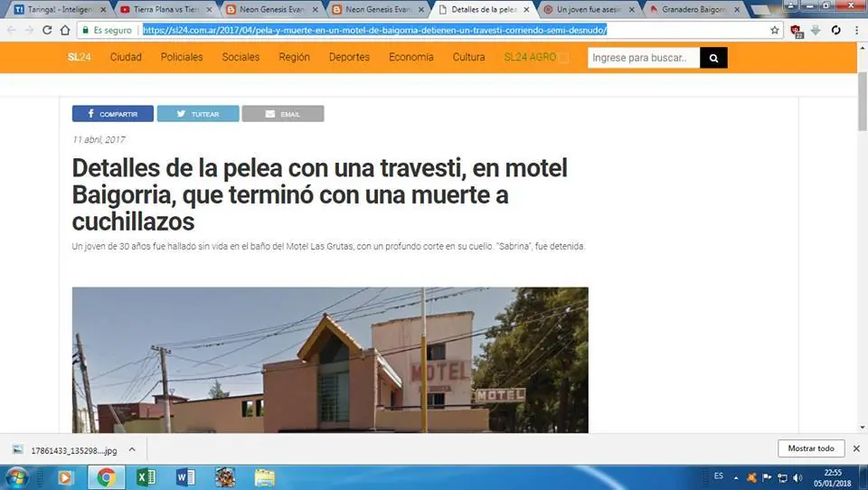Open Excel from the taskbar

(x=146, y=477)
